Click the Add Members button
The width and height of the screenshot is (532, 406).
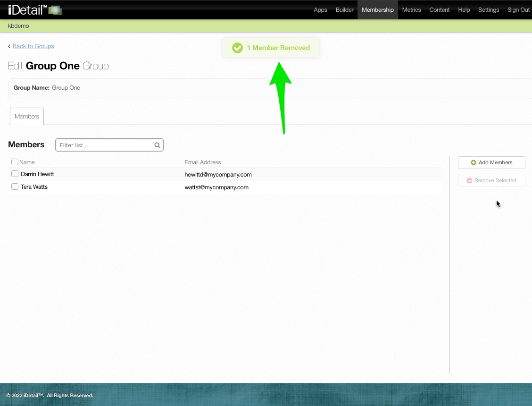(491, 162)
